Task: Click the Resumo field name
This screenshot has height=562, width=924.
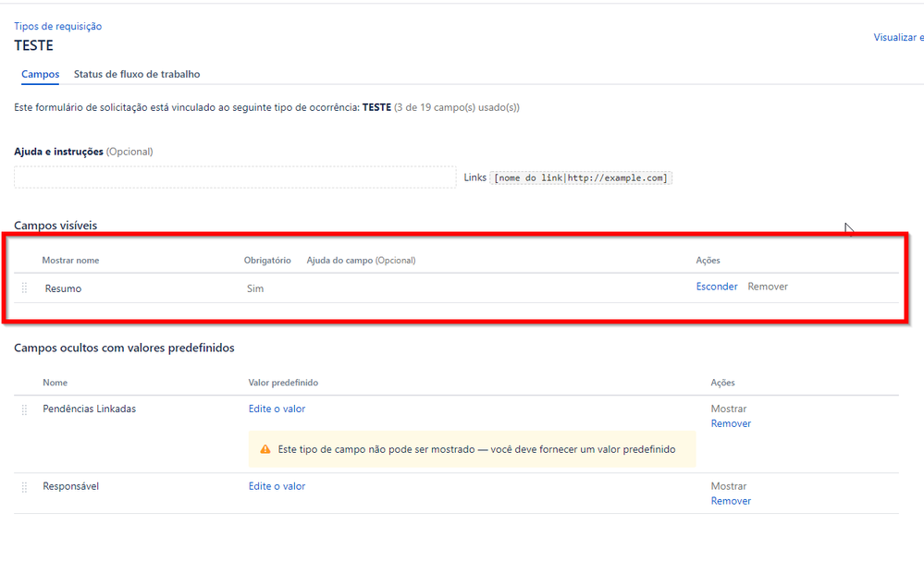Action: [63, 288]
